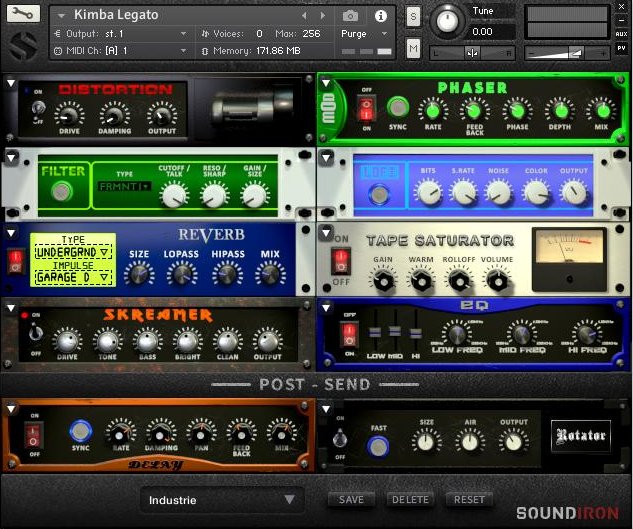Toggle the Rotator on/off switch
633x529 pixels.
[340, 439]
